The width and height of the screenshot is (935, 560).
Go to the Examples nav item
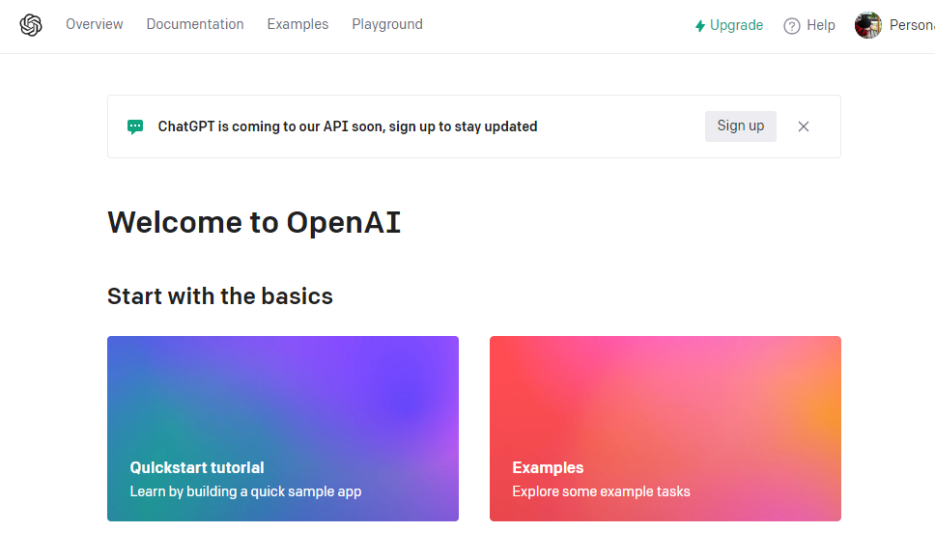tap(297, 24)
